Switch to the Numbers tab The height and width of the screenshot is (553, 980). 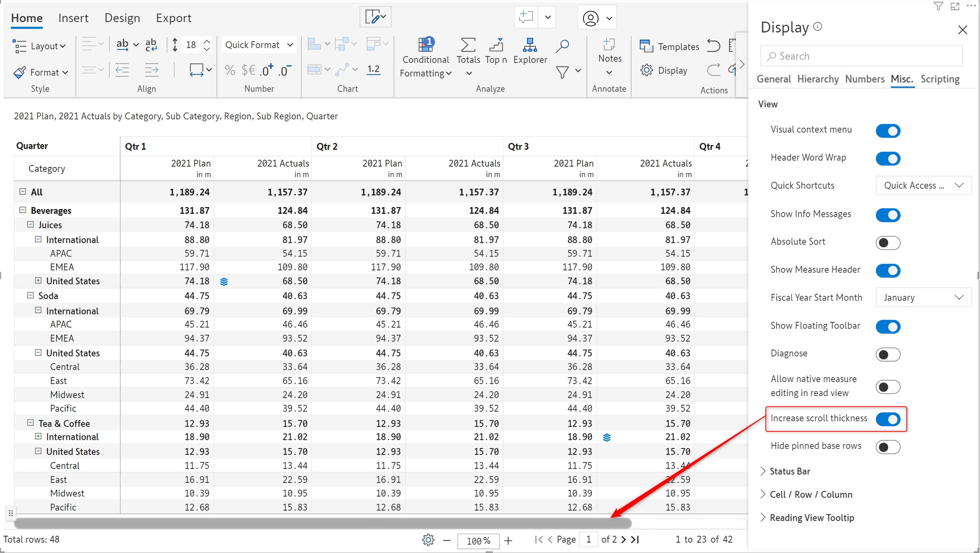click(x=864, y=79)
